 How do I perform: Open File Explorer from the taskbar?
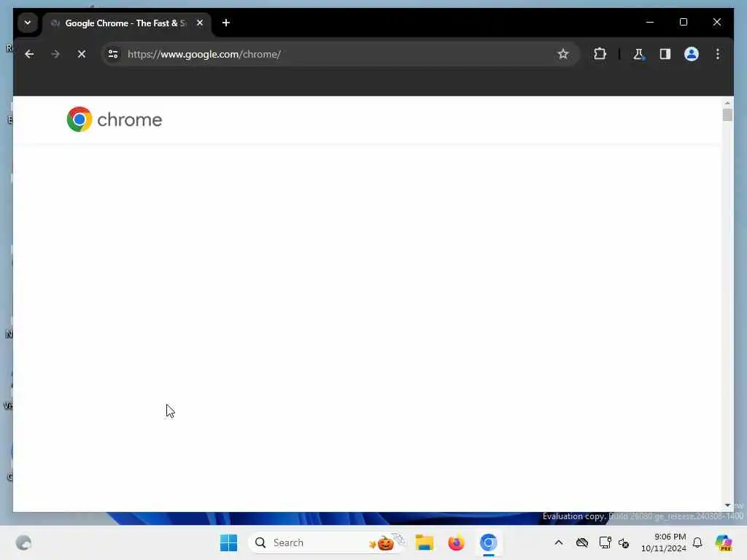[424, 542]
